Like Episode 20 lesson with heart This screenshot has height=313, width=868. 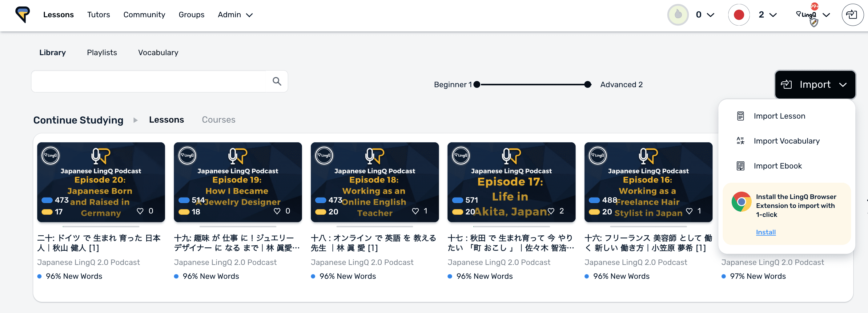click(x=140, y=211)
